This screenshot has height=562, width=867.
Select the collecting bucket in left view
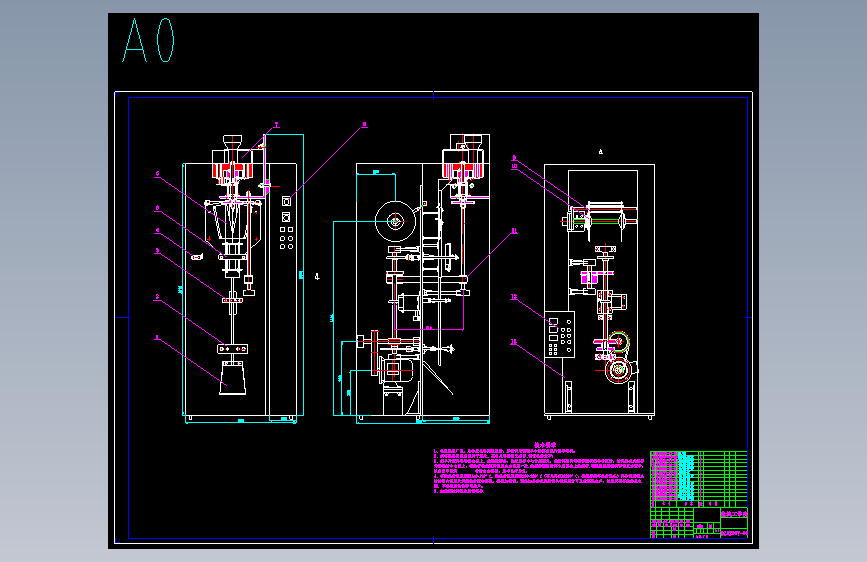click(x=232, y=378)
